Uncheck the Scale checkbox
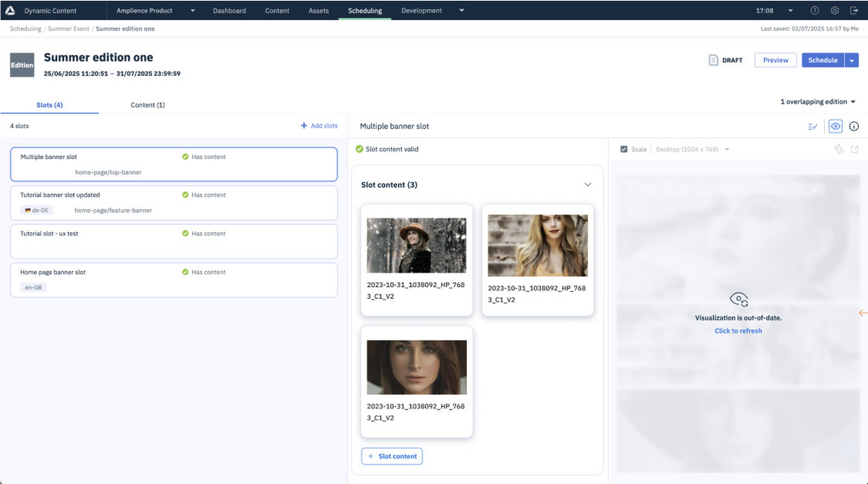Image resolution: width=868 pixels, height=484 pixels. [x=624, y=149]
